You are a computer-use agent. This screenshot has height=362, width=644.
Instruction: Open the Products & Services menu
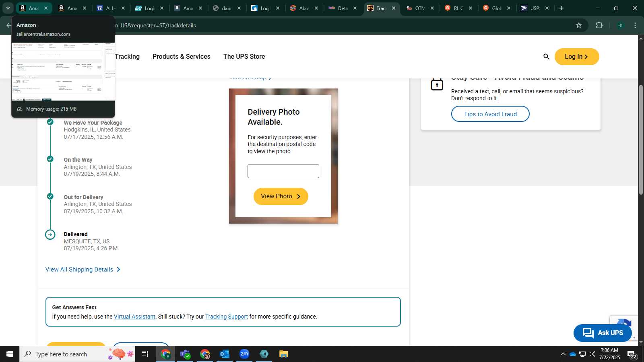182,57
